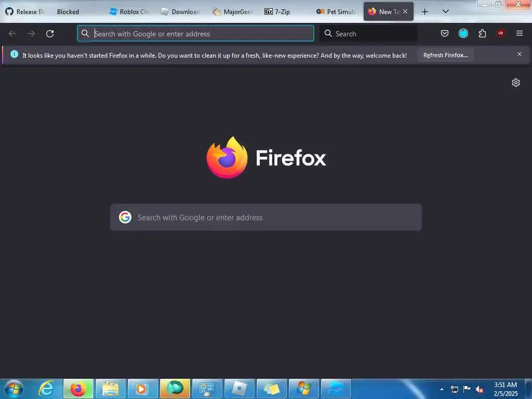The image size is (532, 399).
Task: Show hidden system tray icons
Action: tap(442, 389)
